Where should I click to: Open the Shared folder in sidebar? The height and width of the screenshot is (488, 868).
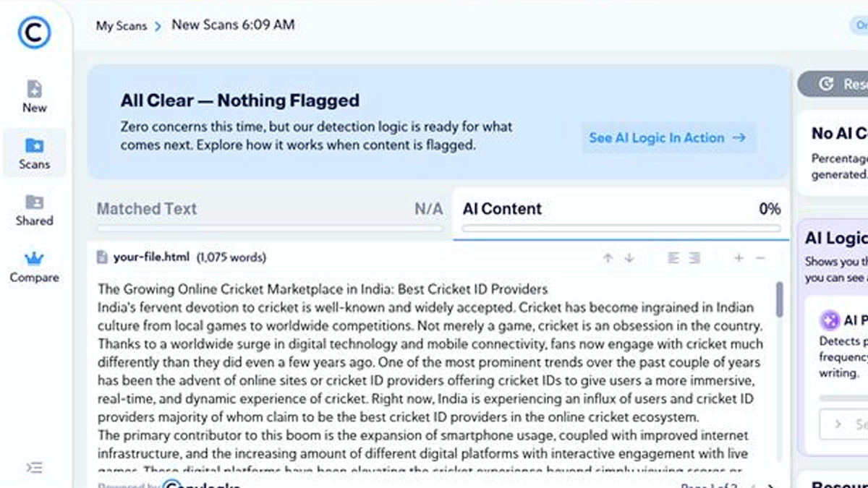click(x=34, y=210)
